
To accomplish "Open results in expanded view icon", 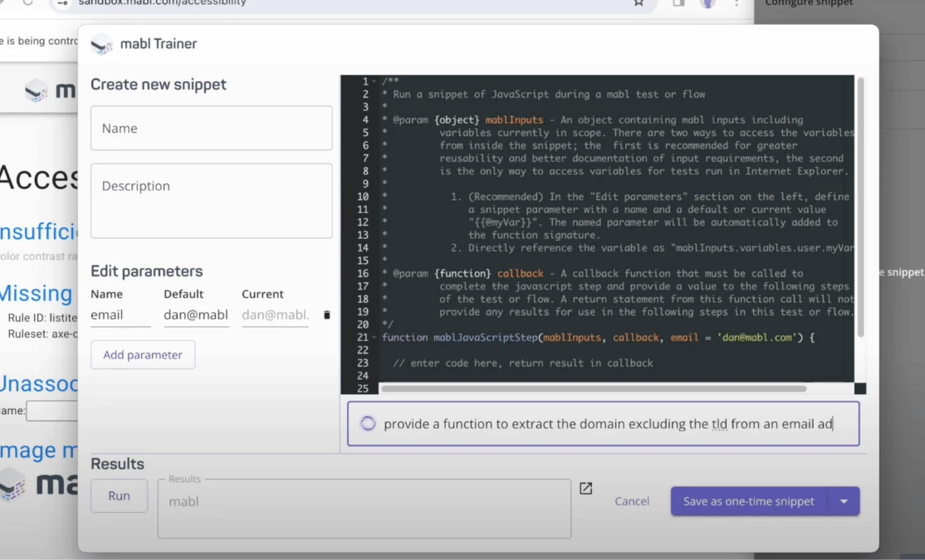I will (x=585, y=488).
